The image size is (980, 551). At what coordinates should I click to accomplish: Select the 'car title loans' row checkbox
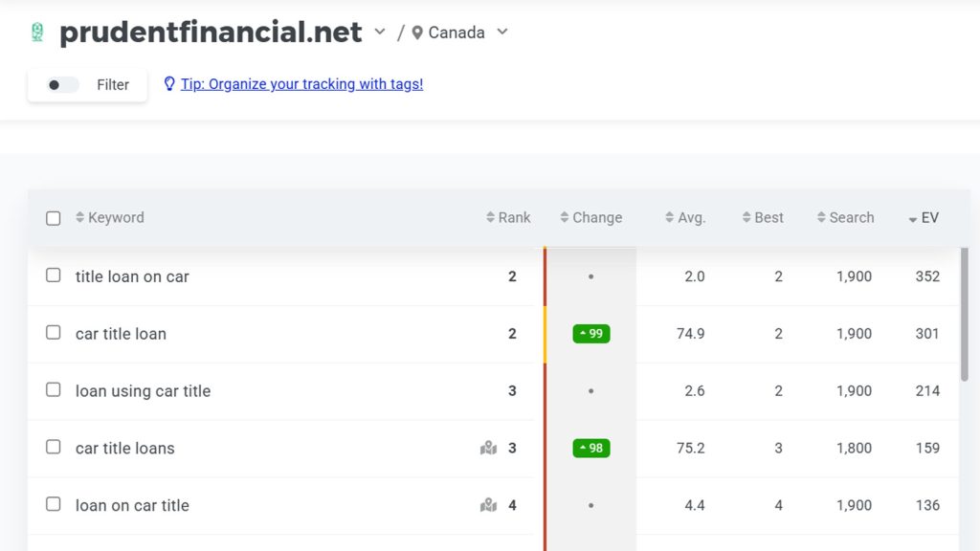[54, 448]
